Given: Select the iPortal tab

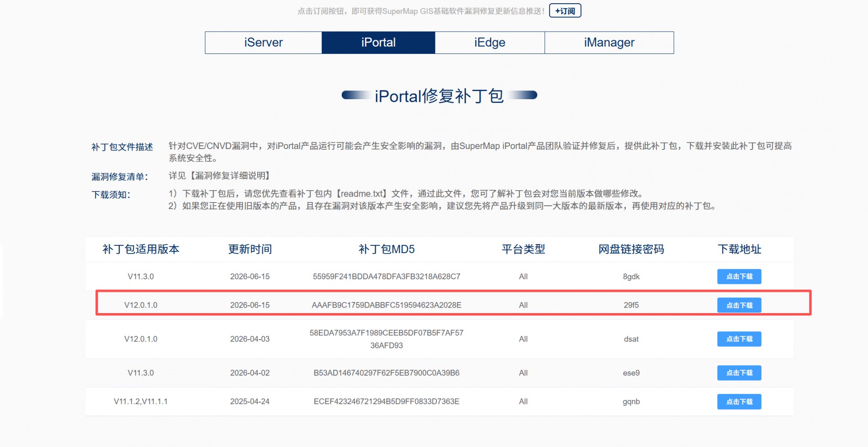Looking at the screenshot, I should coord(378,43).
